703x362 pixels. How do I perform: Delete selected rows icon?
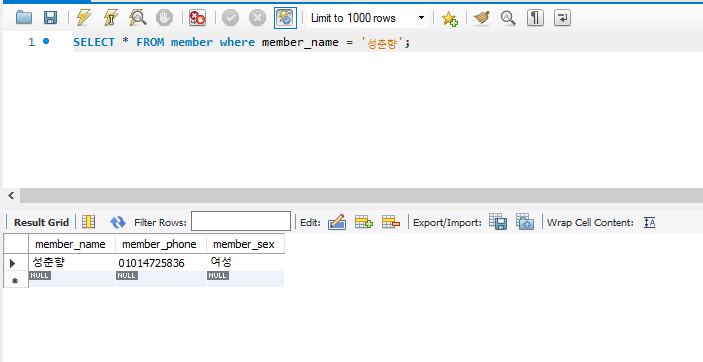pos(391,222)
